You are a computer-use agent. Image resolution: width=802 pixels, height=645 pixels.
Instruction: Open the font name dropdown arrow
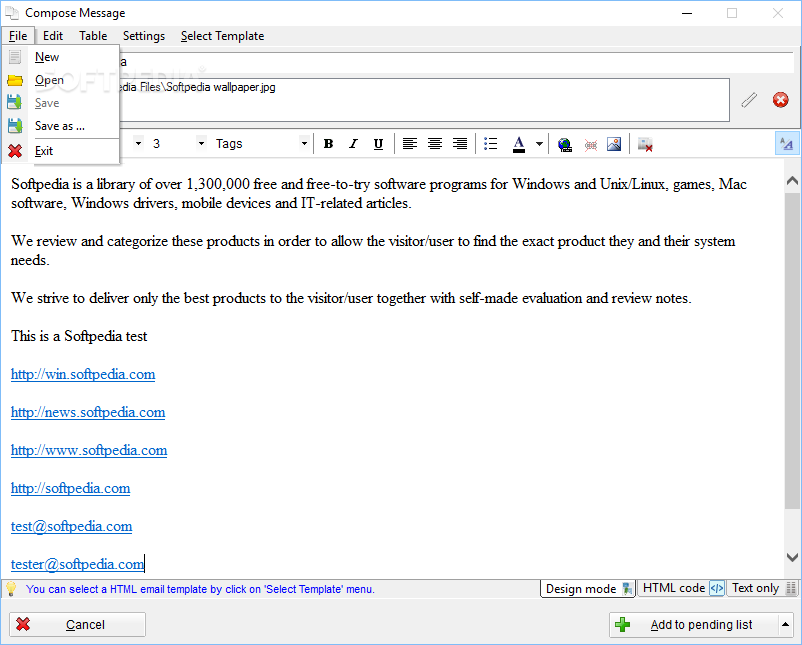138,144
